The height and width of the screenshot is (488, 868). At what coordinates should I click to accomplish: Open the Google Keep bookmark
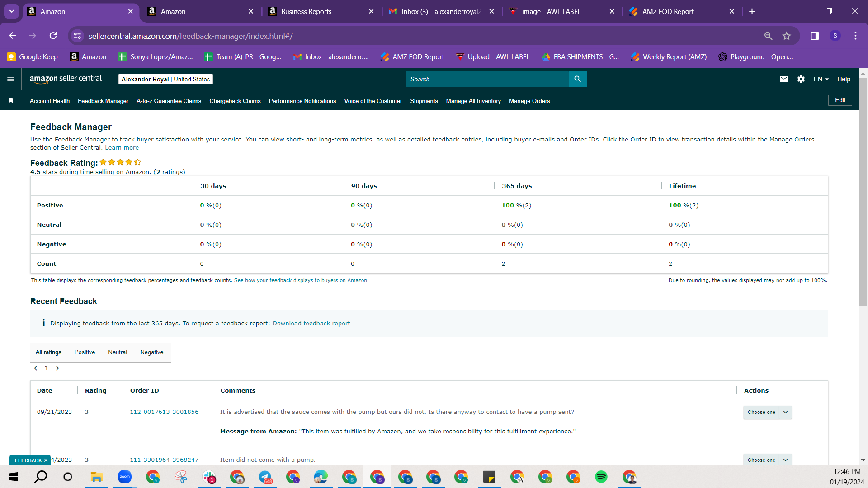point(33,57)
